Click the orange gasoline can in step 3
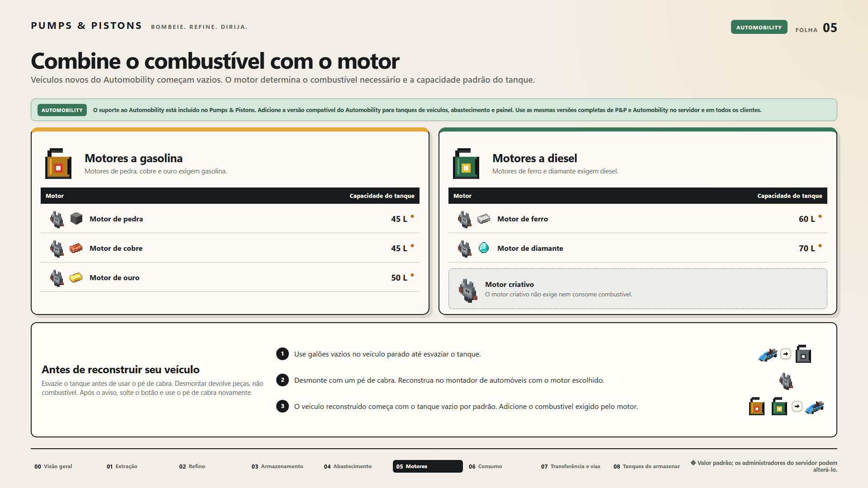Image resolution: width=868 pixels, height=488 pixels. click(757, 406)
